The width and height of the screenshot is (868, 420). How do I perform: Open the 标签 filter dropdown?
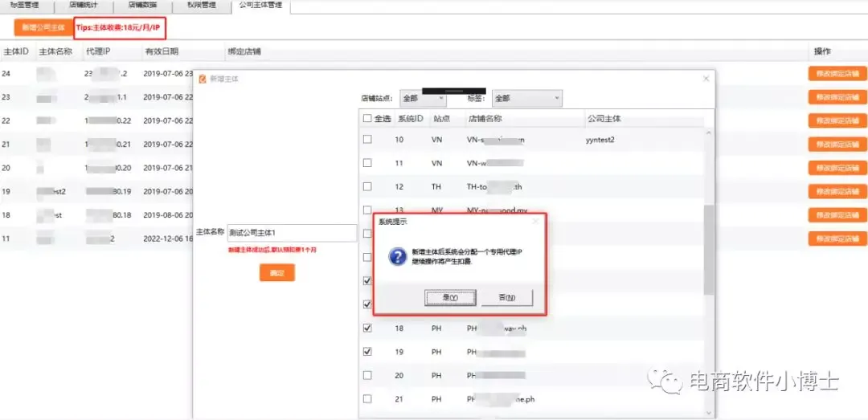click(x=527, y=99)
